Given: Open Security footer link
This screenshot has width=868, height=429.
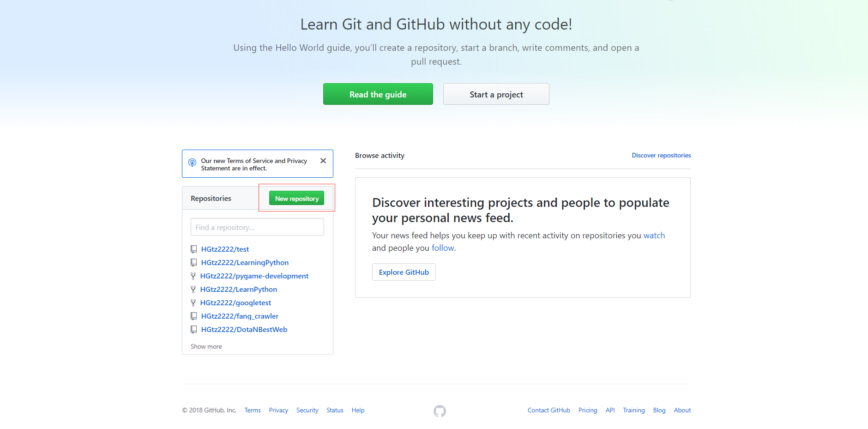Looking at the screenshot, I should (x=307, y=411).
